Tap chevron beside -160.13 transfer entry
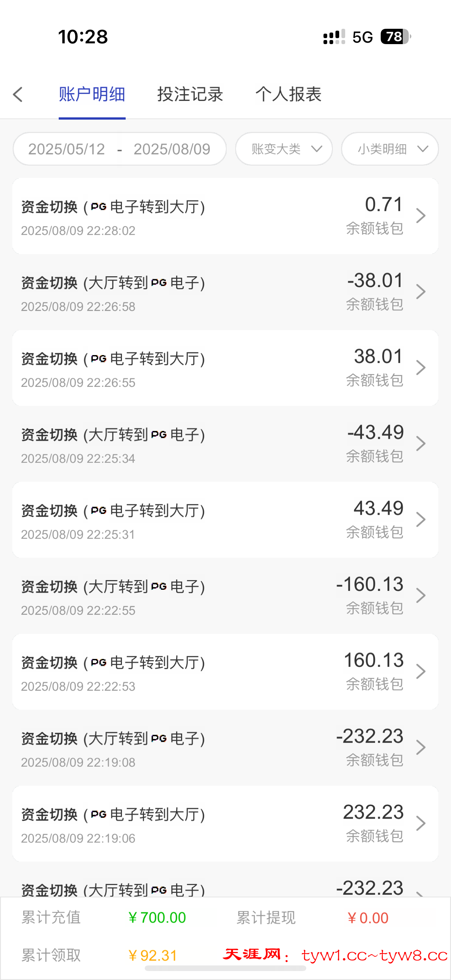451x980 pixels. click(x=421, y=595)
